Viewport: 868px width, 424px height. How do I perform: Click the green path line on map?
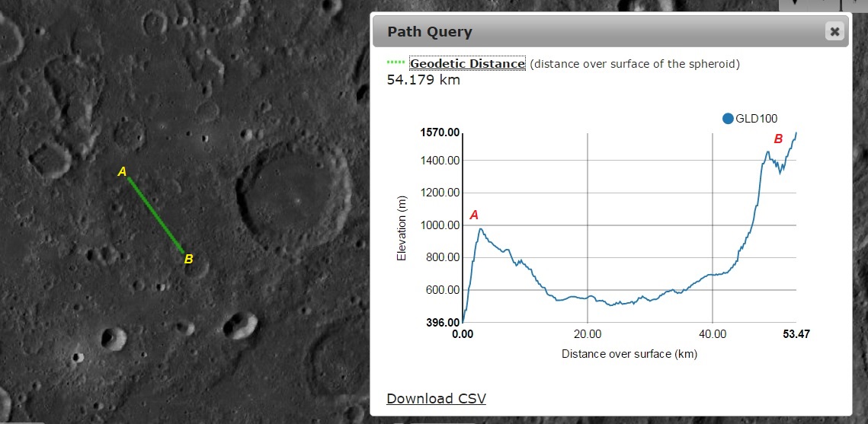[155, 215]
